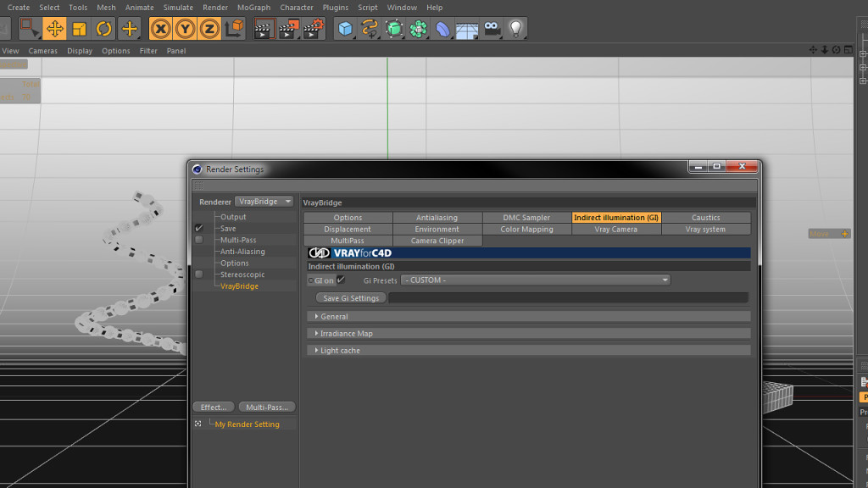This screenshot has width=868, height=488.
Task: Expand the Light cache section
Action: 529,350
